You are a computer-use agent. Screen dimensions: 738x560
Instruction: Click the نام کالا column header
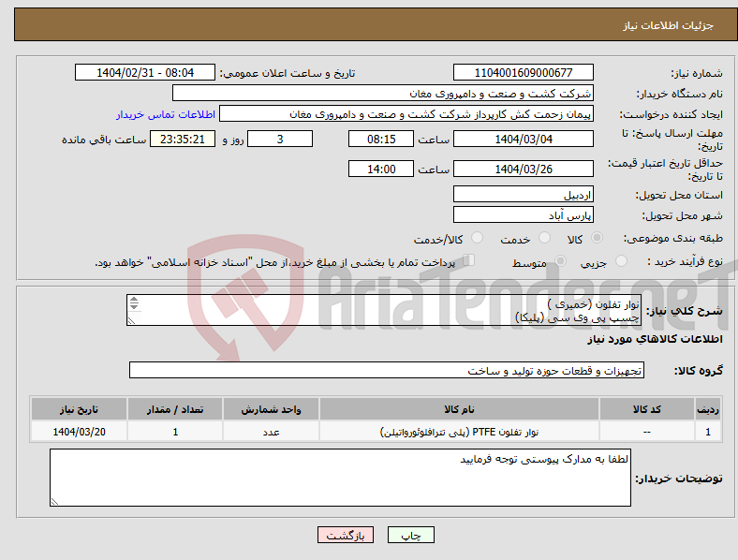point(459,409)
